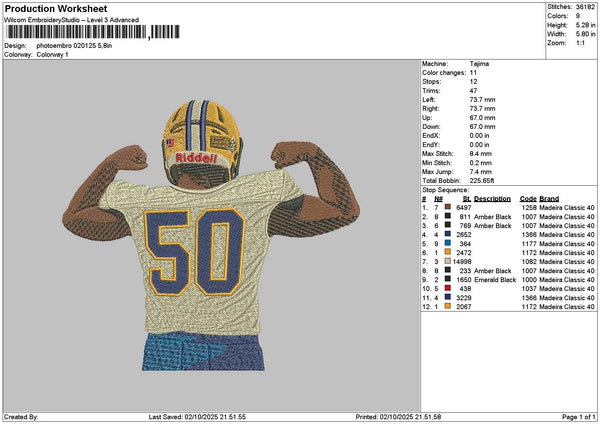Click the 'Down:' measurement label
600x424 pixels.
pyautogui.click(x=431, y=127)
